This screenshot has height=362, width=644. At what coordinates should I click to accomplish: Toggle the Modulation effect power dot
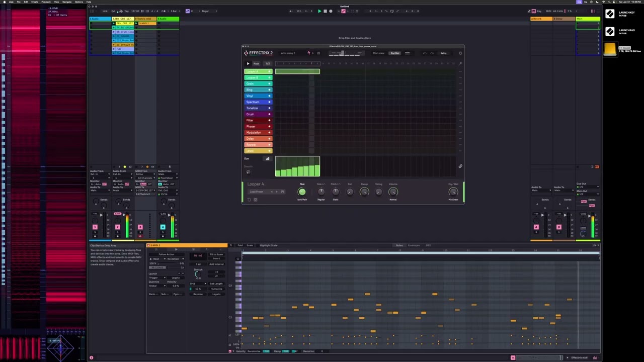269,132
